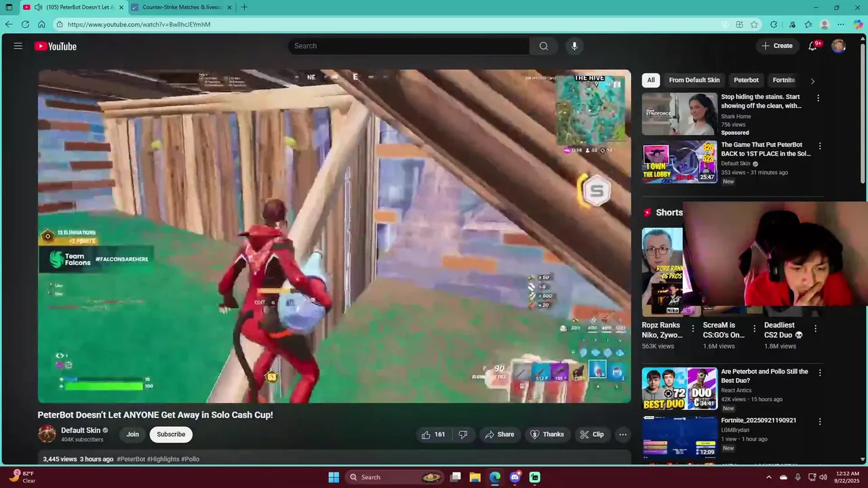868x488 pixels.
Task: Open the browser settings and more menu
Action: pos(841,24)
